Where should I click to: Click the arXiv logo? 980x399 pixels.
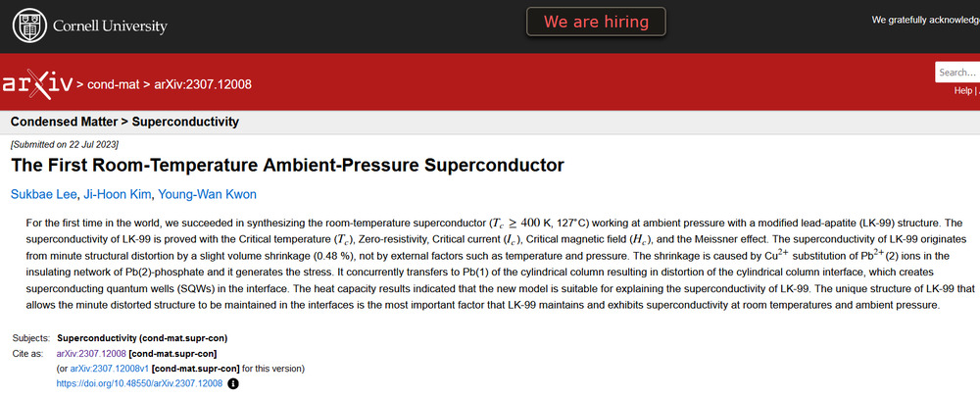[37, 83]
